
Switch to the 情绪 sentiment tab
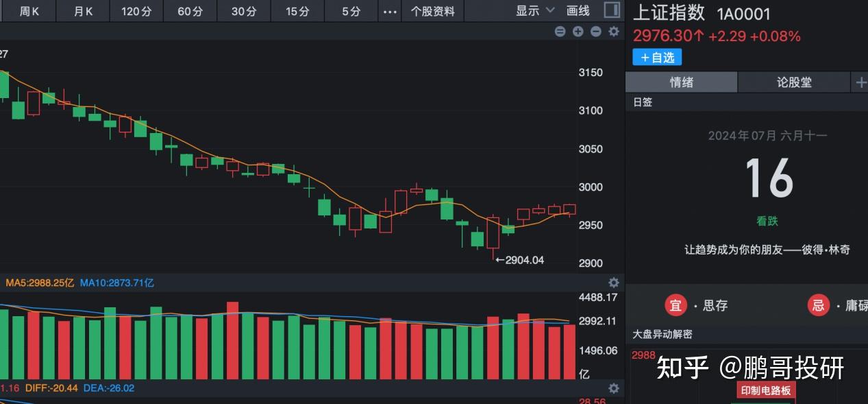point(681,82)
